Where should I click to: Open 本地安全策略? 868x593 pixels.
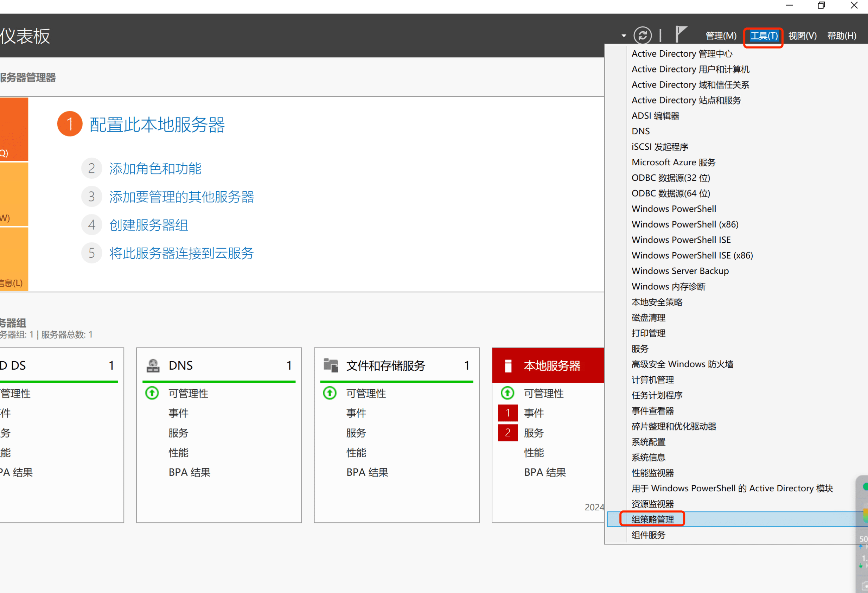coord(657,302)
